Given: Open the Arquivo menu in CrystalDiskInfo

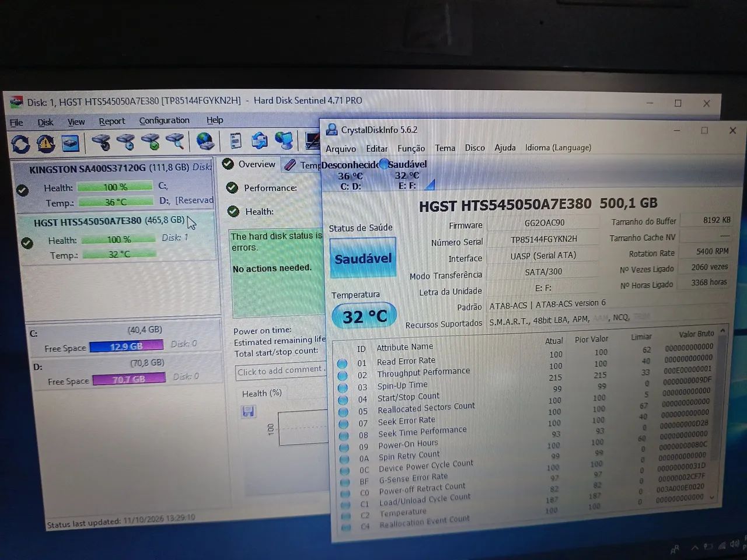Looking at the screenshot, I should [x=341, y=149].
